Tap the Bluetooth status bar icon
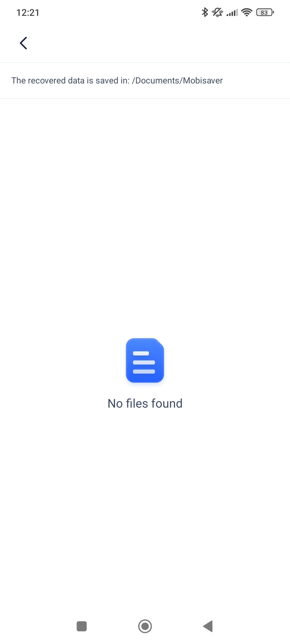 (x=205, y=12)
